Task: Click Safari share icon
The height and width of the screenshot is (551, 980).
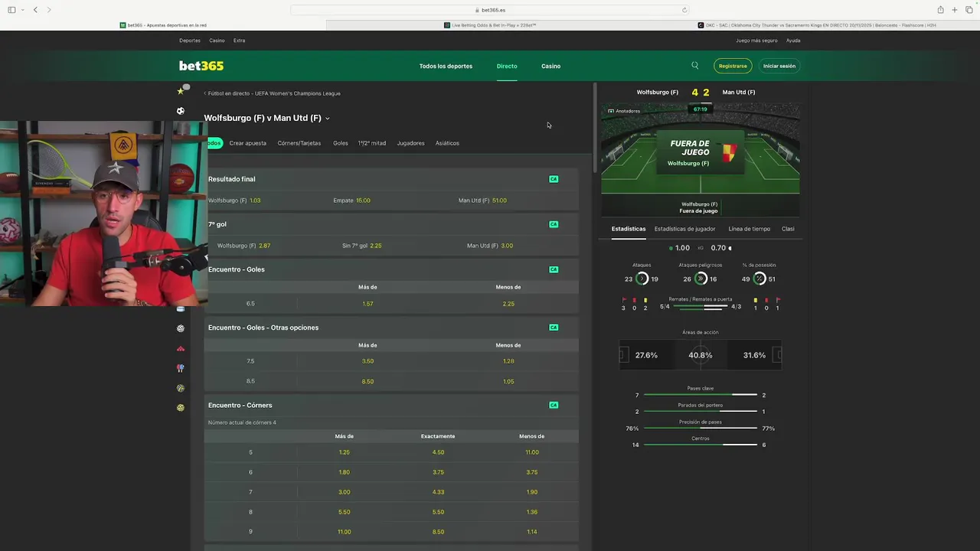Action: (940, 10)
